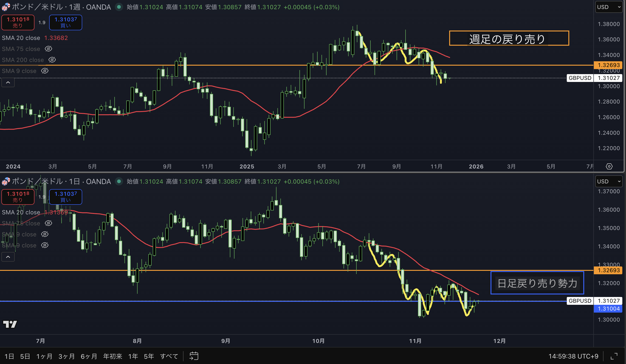Click the market status dot on daily chart
The width and height of the screenshot is (626, 364).
click(119, 181)
